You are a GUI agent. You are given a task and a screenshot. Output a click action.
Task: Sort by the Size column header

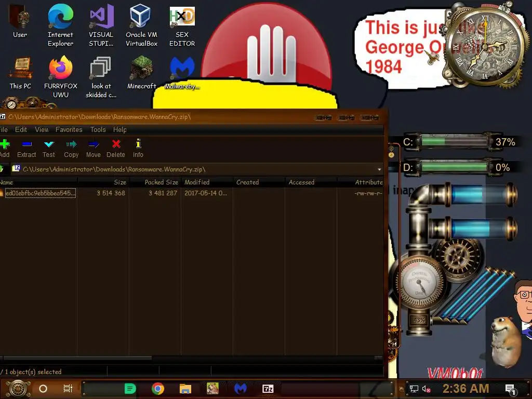103,182
